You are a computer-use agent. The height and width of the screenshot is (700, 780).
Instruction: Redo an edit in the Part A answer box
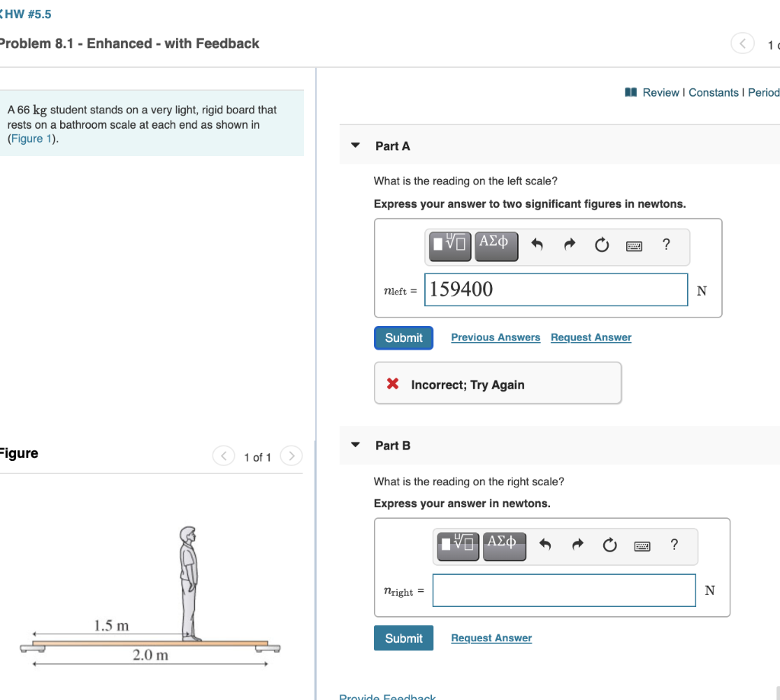pyautogui.click(x=570, y=245)
